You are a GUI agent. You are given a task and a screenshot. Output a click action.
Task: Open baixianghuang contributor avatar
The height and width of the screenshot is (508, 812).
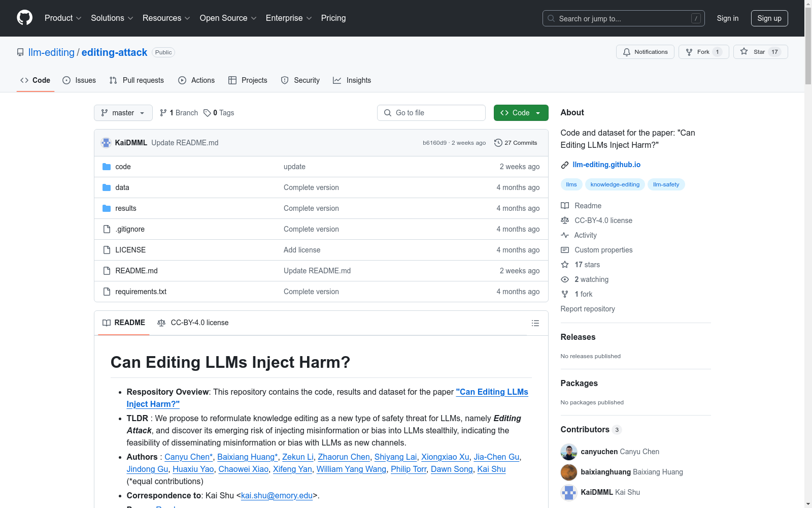569,472
